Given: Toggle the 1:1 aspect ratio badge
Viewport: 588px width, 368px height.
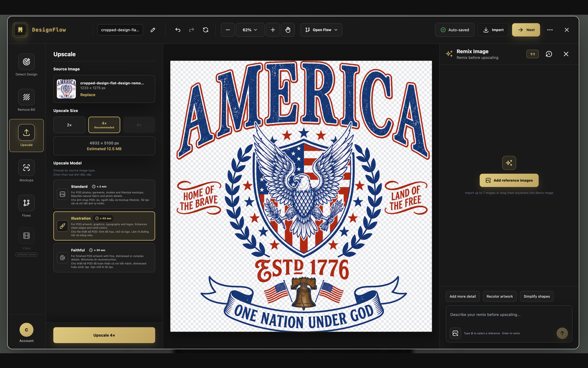Looking at the screenshot, I should point(532,54).
